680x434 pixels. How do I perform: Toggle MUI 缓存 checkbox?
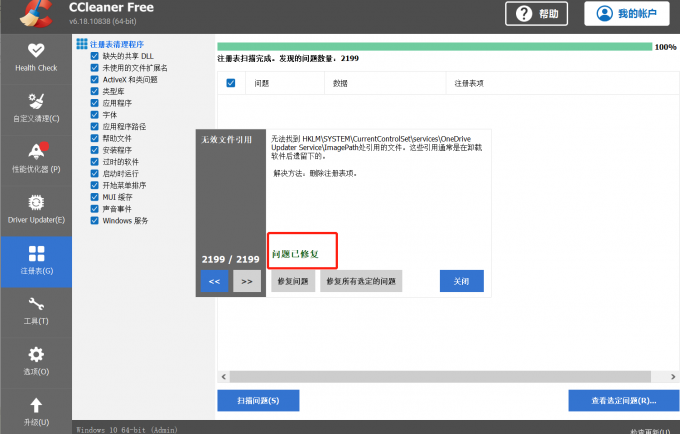[x=94, y=197]
